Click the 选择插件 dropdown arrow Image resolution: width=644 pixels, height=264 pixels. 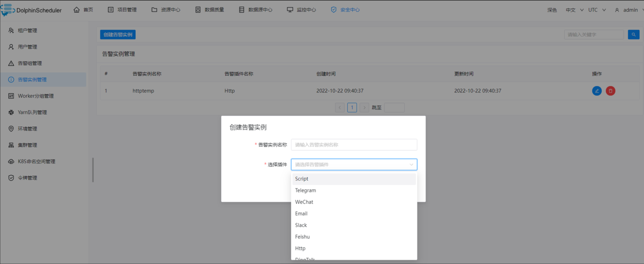pos(411,165)
